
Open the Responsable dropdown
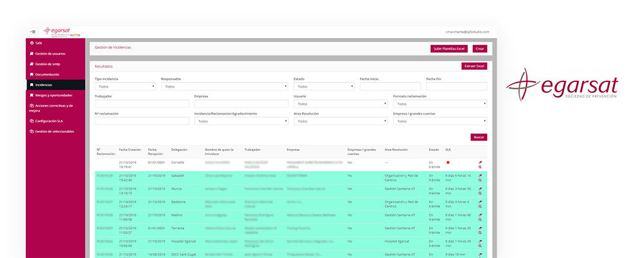pyautogui.click(x=224, y=86)
